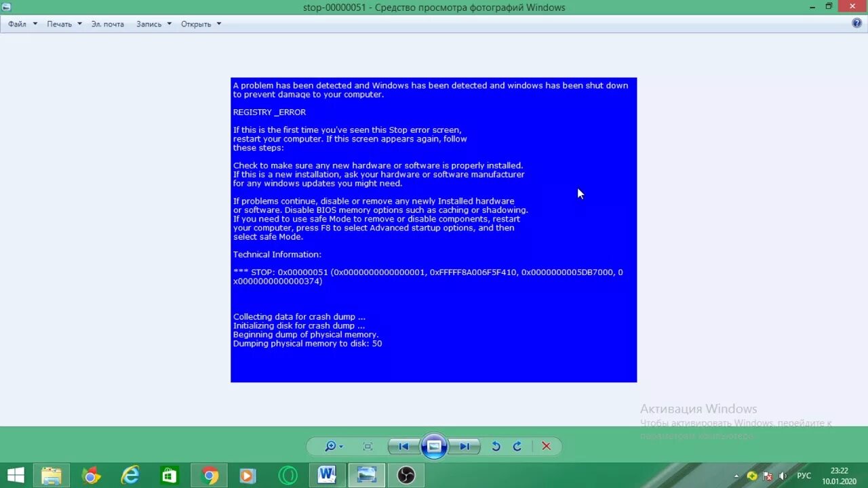Open Windows Store from taskbar
This screenshot has width=868, height=488.
click(169, 476)
